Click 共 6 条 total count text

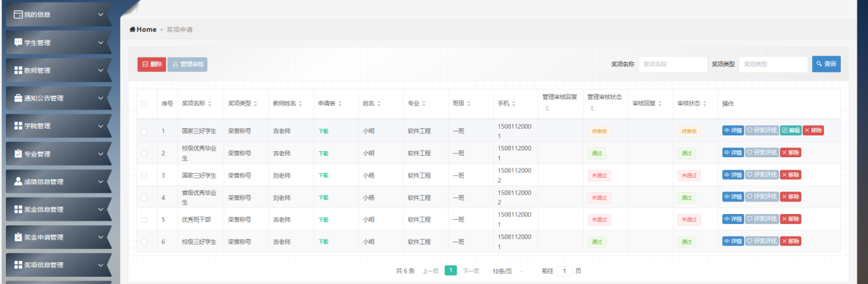(x=405, y=271)
